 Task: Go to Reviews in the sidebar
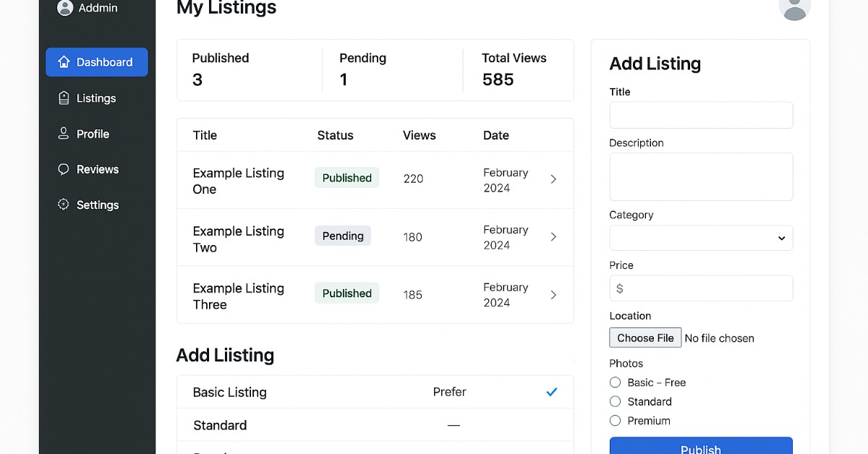[97, 169]
